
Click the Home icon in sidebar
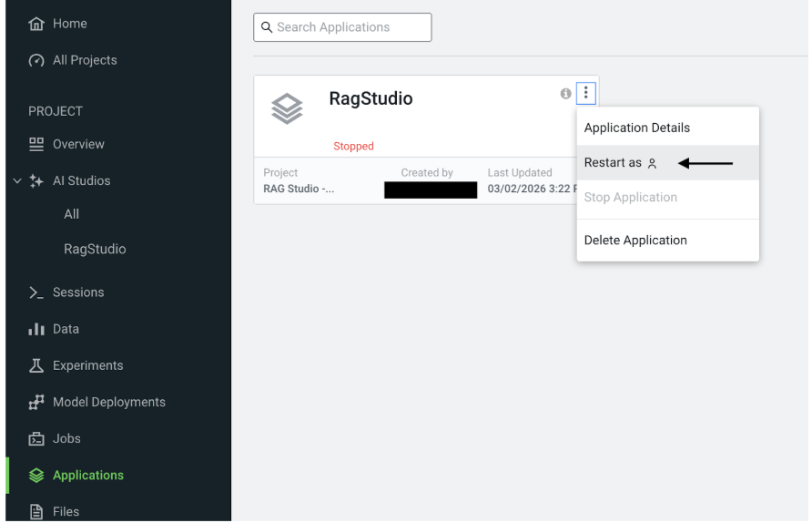pyautogui.click(x=36, y=24)
